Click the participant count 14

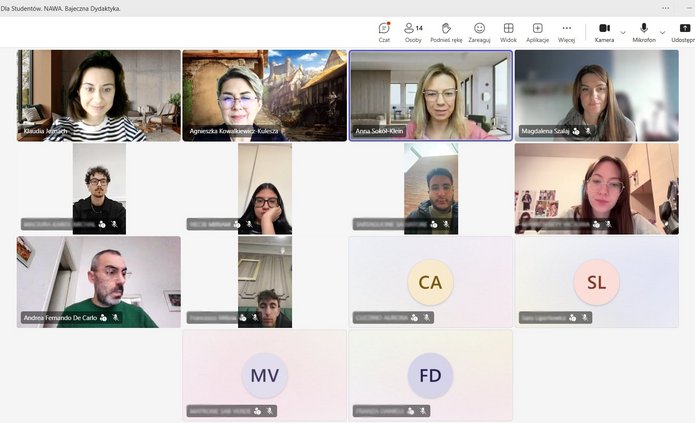(419, 28)
